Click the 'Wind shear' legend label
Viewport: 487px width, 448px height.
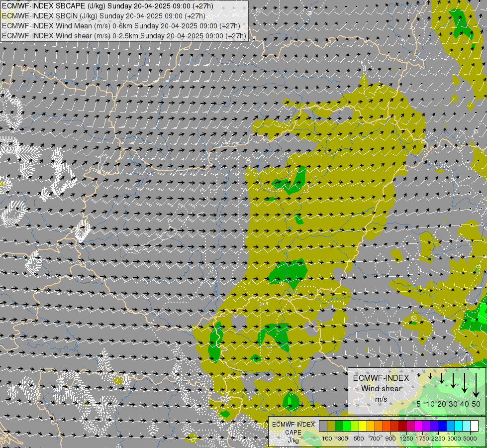(x=381, y=389)
